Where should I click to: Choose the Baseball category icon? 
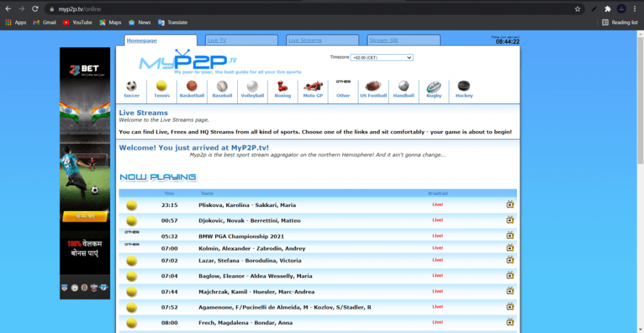(222, 86)
